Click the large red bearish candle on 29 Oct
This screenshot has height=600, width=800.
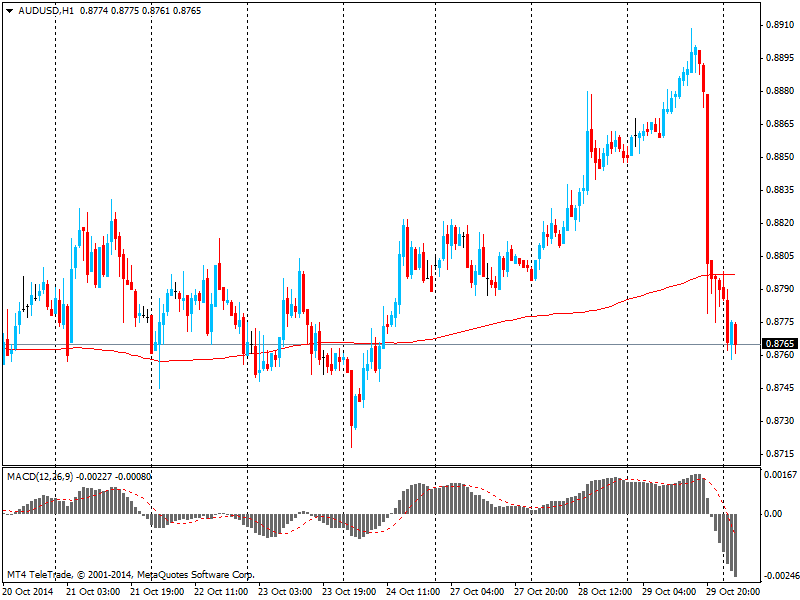(x=707, y=180)
